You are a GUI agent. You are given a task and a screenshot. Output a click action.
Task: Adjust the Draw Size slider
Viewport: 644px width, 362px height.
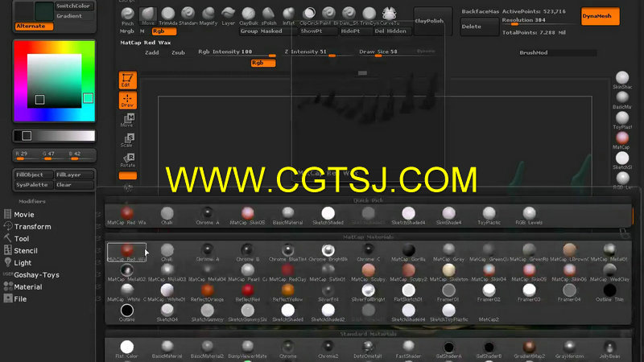pos(386,52)
